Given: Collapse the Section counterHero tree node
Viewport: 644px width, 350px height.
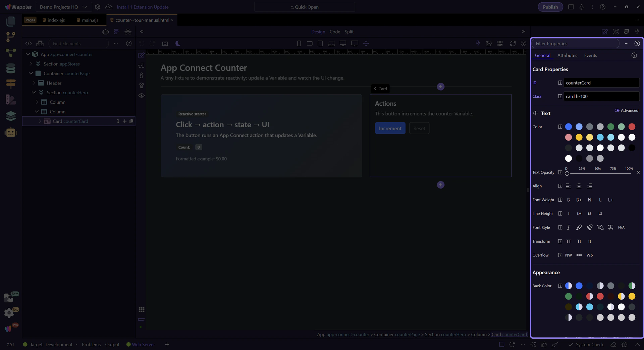Looking at the screenshot, I should pyautogui.click(x=34, y=93).
